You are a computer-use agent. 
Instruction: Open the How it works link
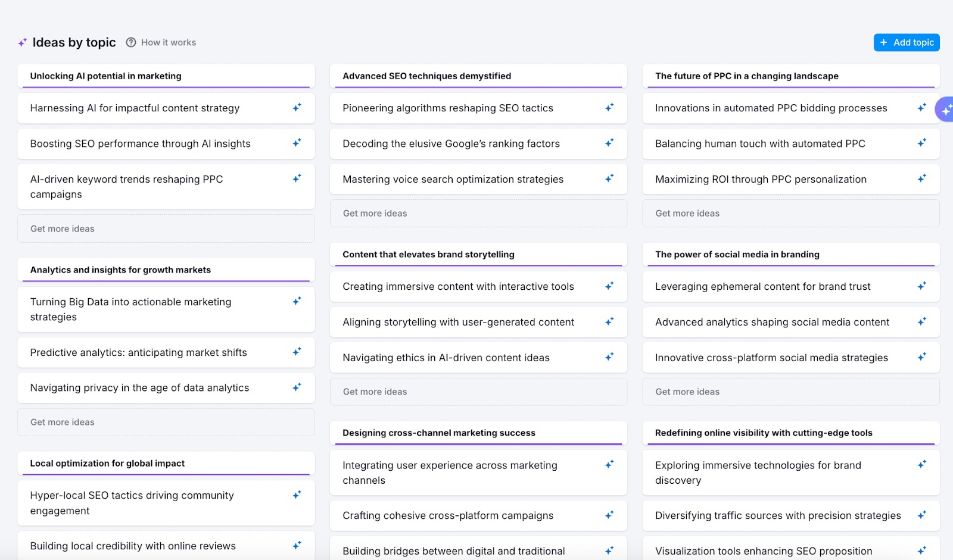(169, 42)
